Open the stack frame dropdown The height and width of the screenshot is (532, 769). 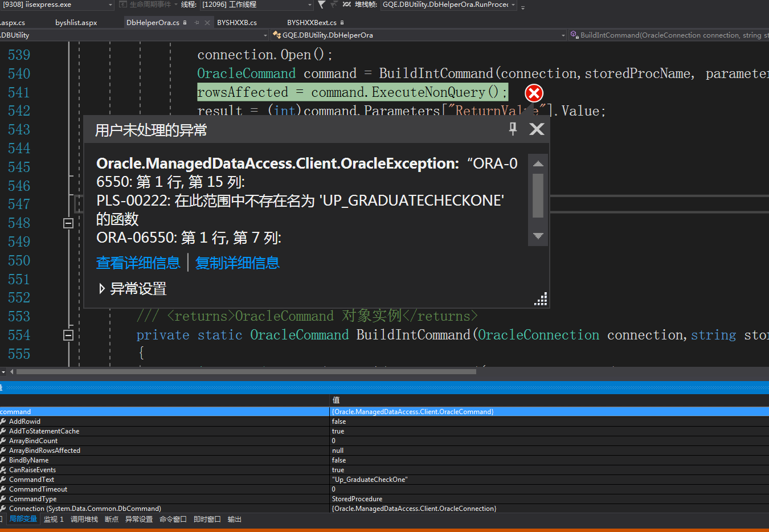[513, 5]
